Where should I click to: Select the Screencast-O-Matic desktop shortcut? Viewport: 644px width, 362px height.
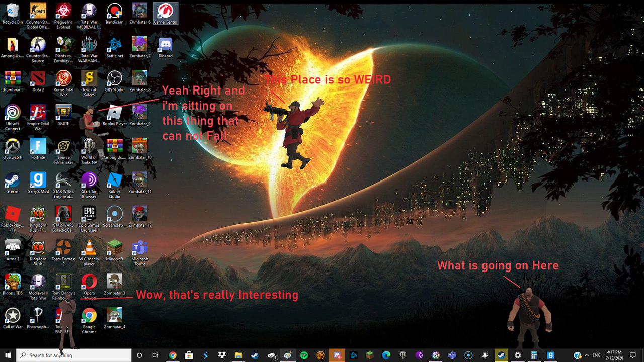click(115, 217)
